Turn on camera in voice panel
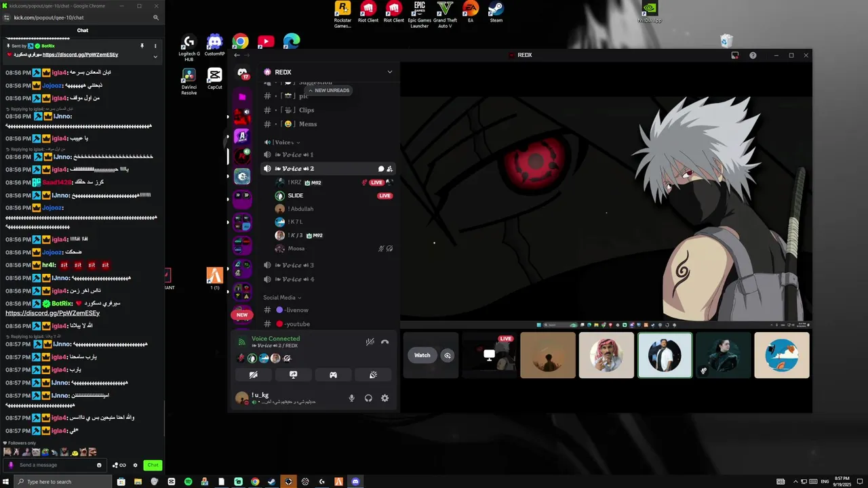The image size is (868, 488). pyautogui.click(x=253, y=375)
